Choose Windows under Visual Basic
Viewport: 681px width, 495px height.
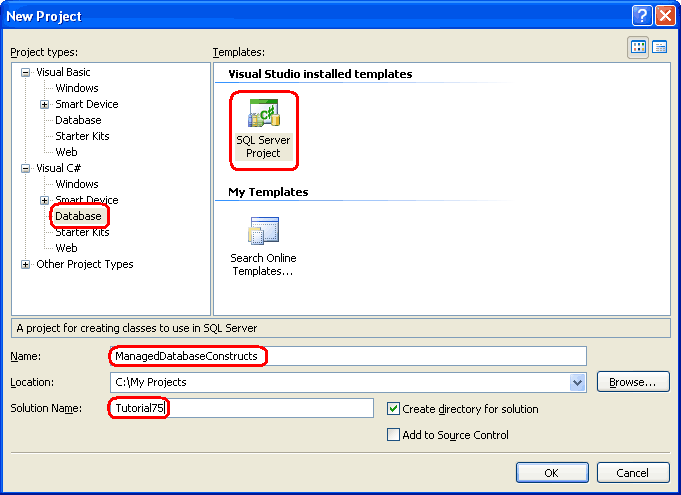[x=76, y=88]
